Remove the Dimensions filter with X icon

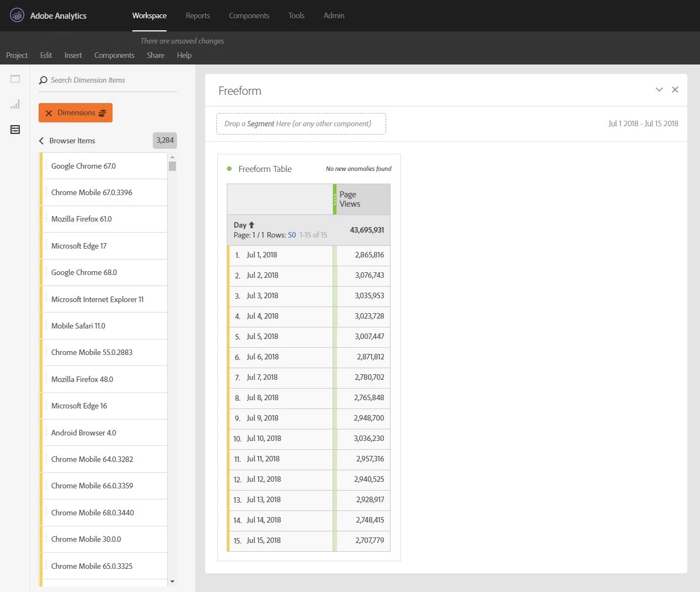click(49, 113)
